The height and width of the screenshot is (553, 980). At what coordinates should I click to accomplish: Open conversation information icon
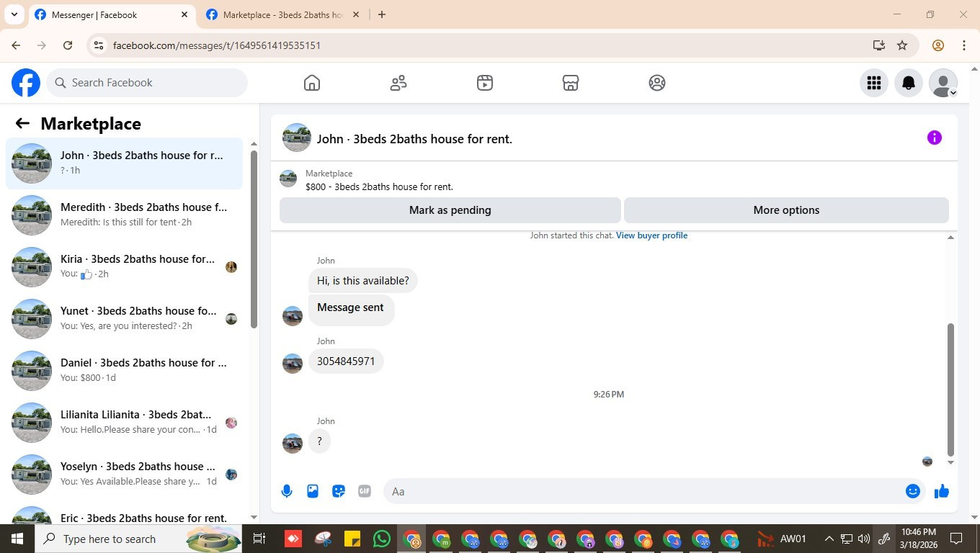935,138
